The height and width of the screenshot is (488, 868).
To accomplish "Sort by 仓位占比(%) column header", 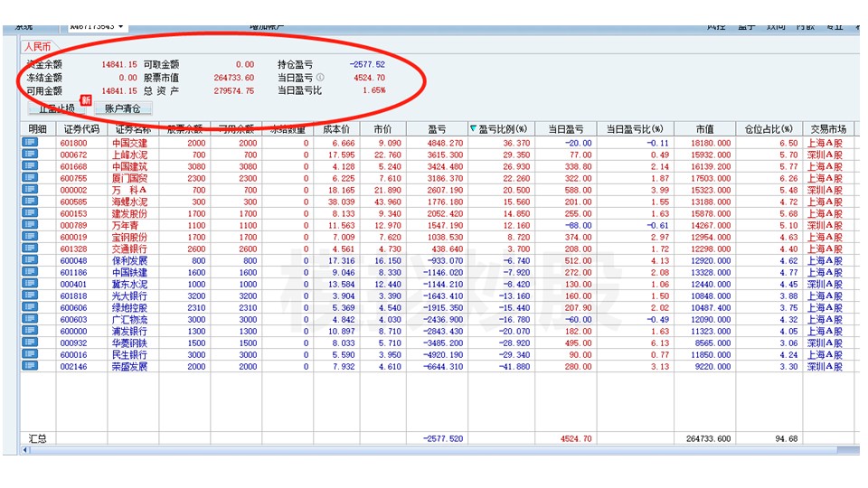I will [769, 129].
